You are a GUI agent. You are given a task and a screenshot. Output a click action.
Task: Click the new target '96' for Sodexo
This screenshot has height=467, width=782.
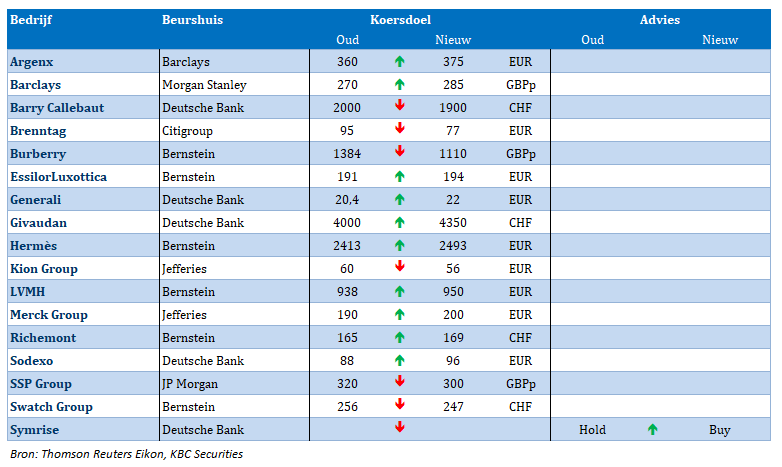(x=453, y=360)
